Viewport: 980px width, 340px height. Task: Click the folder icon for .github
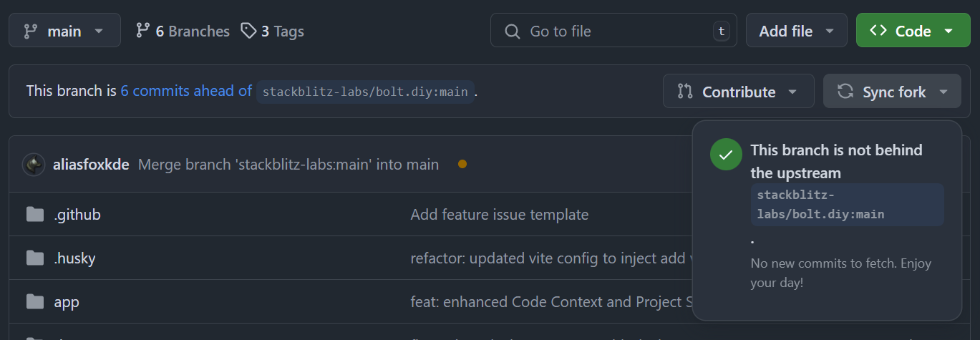[35, 215]
